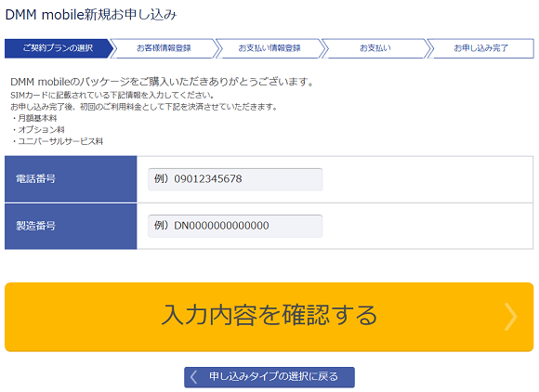Click the ・月額基本料 bullet text
Screen dimensions: 539x392
pyautogui.click(x=34, y=118)
